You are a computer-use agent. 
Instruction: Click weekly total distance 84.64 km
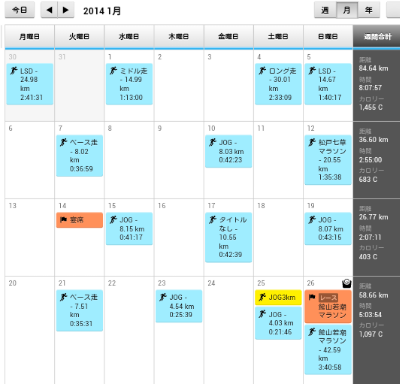pyautogui.click(x=373, y=68)
